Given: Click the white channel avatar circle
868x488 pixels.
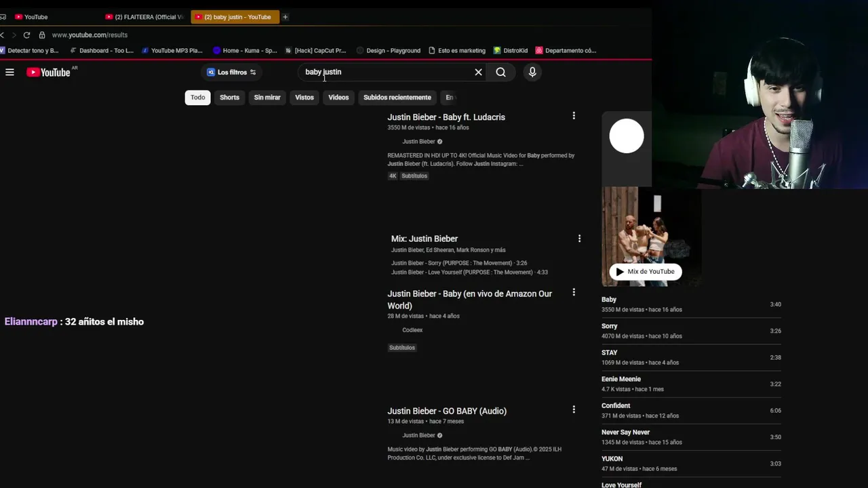Looking at the screenshot, I should tap(627, 136).
